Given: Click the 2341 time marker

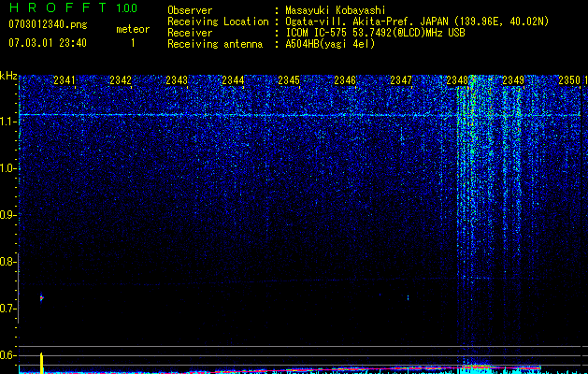Looking at the screenshot, I should coord(65,80).
